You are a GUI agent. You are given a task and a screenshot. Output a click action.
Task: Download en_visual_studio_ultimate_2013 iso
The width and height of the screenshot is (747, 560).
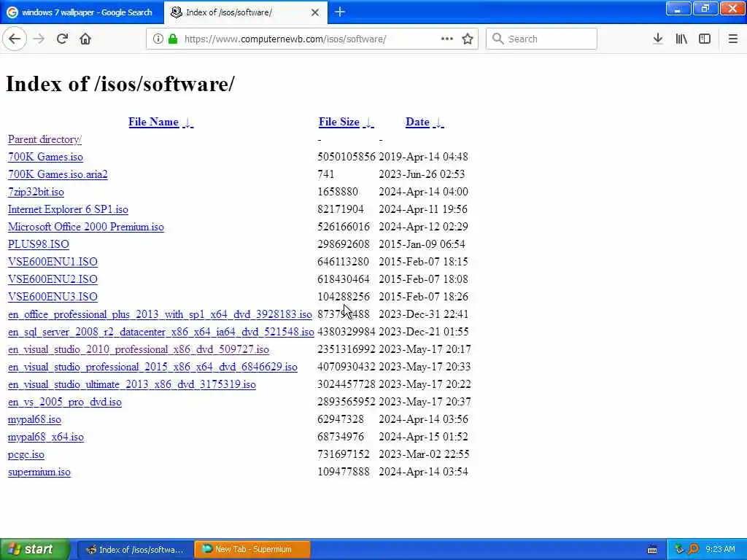[132, 384]
